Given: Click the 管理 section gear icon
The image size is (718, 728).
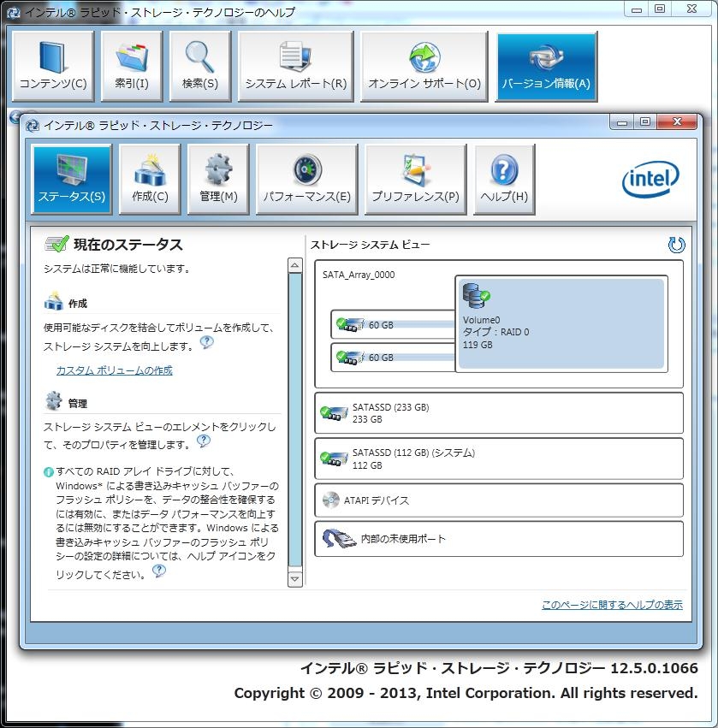Looking at the screenshot, I should pyautogui.click(x=53, y=400).
